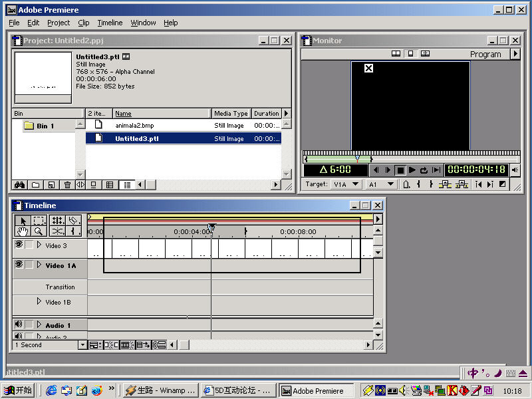532x399 pixels.
Task: Switch Project window to Icon View
Action: [93, 185]
